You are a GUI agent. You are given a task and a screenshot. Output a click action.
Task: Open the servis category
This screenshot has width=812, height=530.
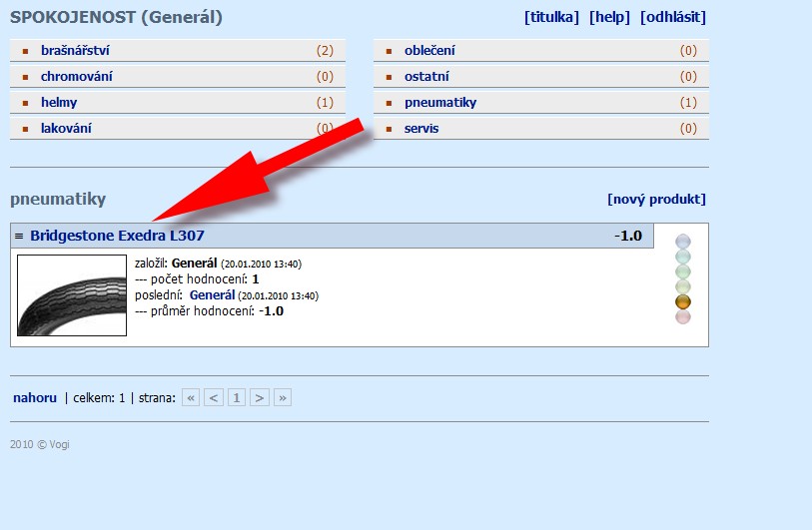pos(421,129)
